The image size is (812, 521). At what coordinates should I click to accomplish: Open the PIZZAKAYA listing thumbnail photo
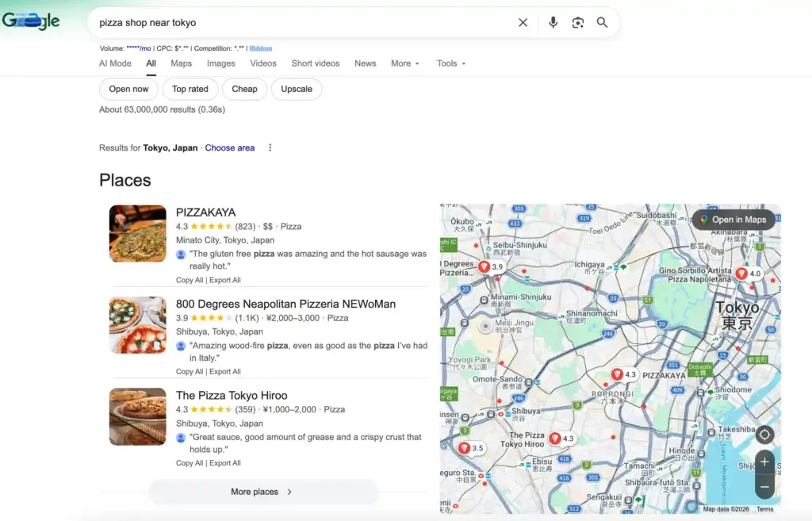(x=138, y=233)
